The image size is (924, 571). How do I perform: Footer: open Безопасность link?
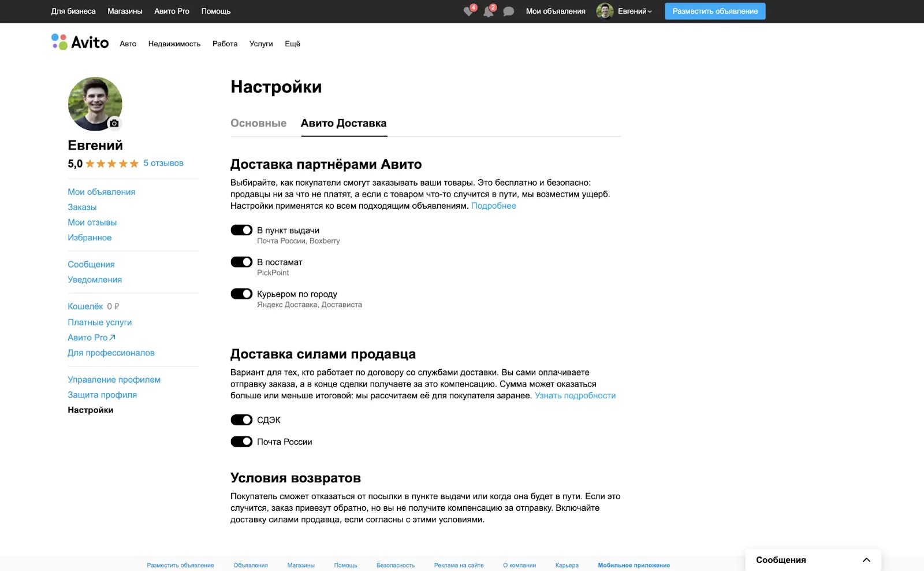pos(396,565)
